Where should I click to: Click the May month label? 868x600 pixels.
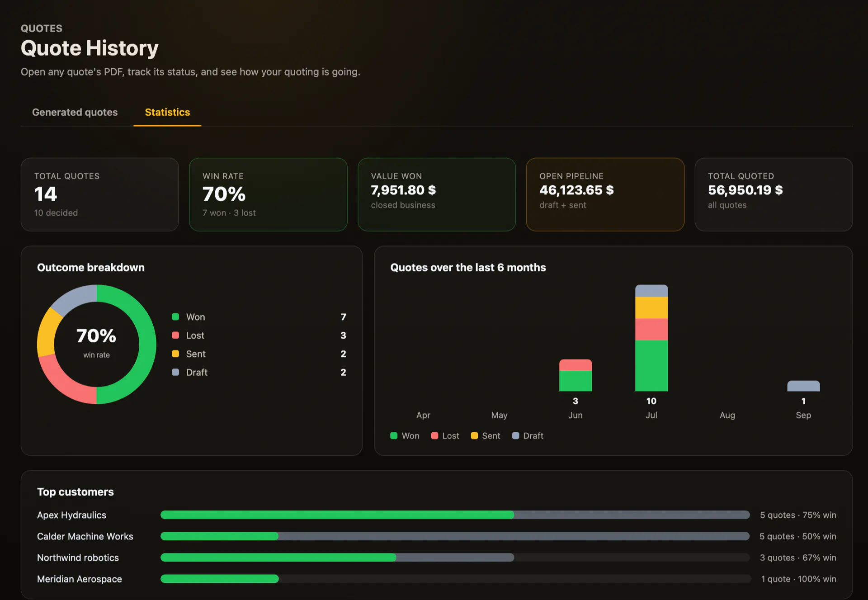499,415
